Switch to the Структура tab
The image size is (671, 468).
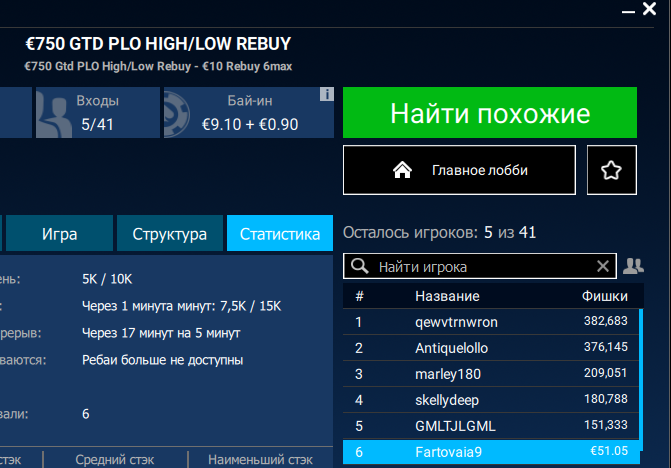point(169,233)
